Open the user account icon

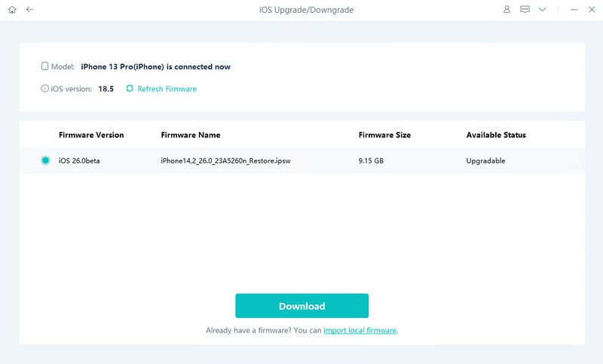point(507,10)
